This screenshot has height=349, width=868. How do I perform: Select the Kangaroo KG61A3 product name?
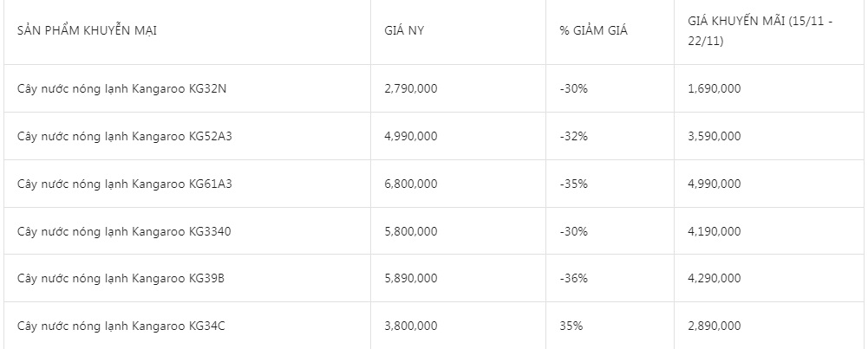coord(125,184)
